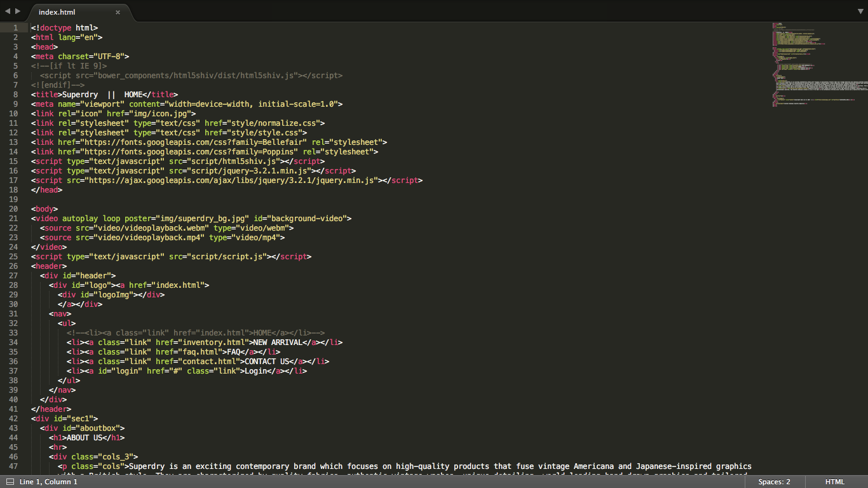This screenshot has height=488, width=868.
Task: Click the closing </head> tag
Action: pyautogui.click(x=46, y=190)
